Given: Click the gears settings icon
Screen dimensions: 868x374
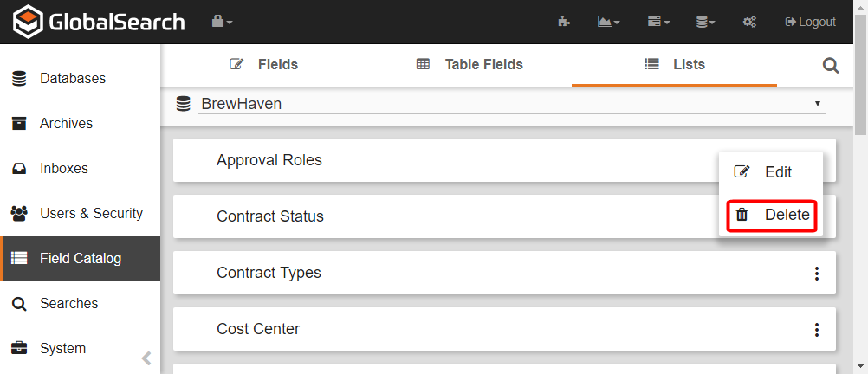Looking at the screenshot, I should click(750, 22).
